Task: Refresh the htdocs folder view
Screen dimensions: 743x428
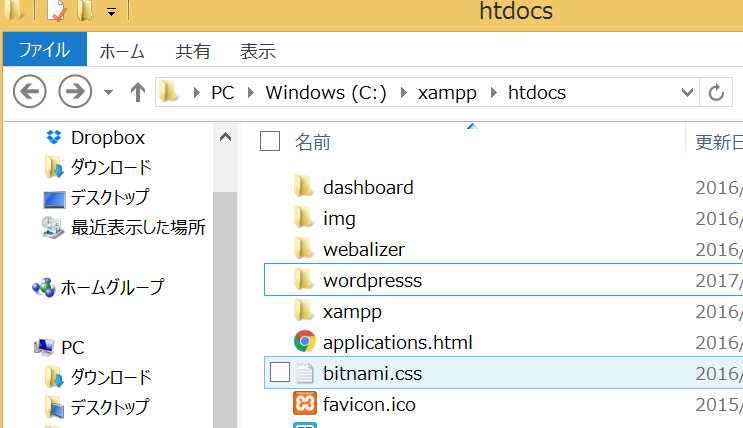Action: point(716,92)
